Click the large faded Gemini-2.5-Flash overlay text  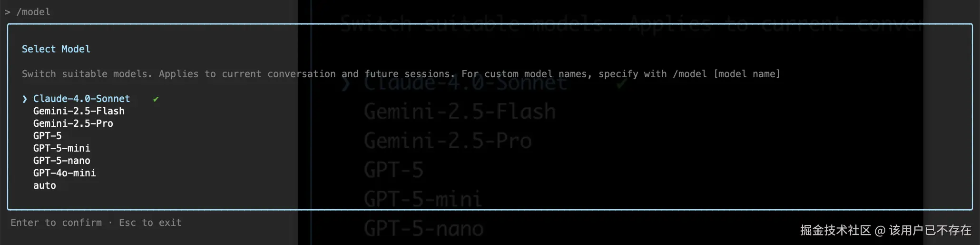point(460,112)
